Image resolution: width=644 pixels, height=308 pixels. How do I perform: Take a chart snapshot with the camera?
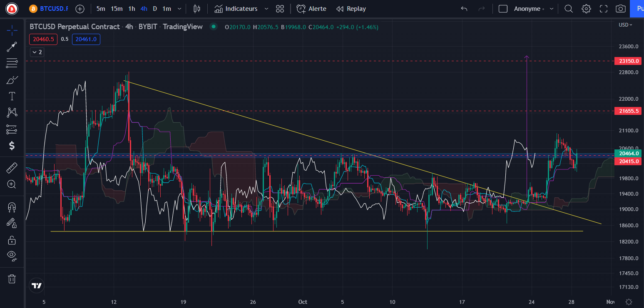[x=620, y=8]
